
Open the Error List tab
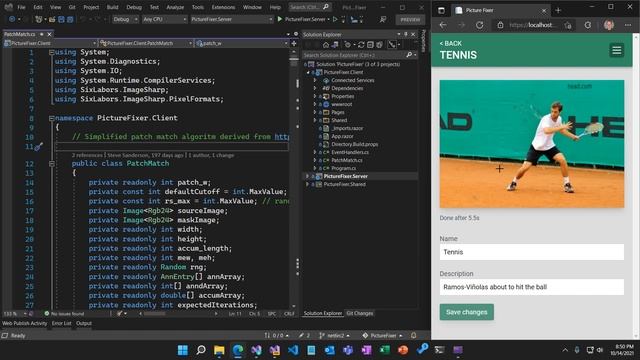(62, 323)
